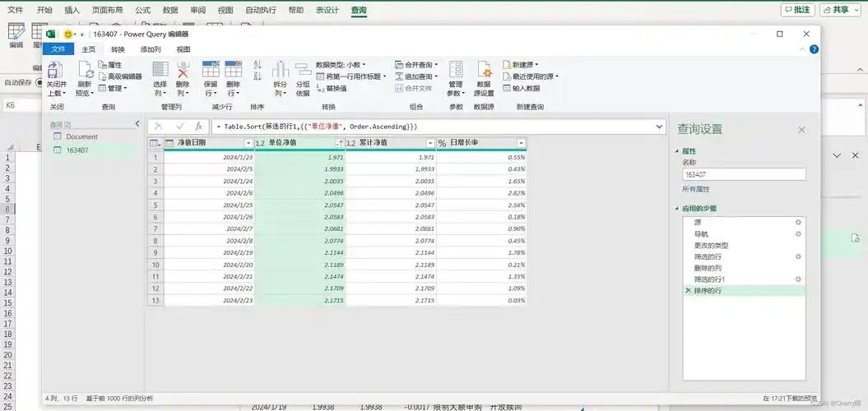
Task: Click 输入数据 (Enter Data) in ribbon
Action: pyautogui.click(x=522, y=88)
